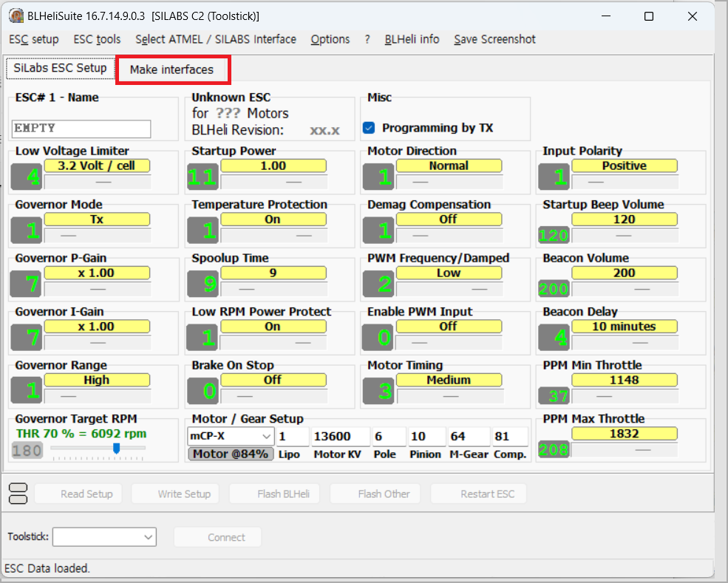This screenshot has height=583, width=728.
Task: Click the Write Setup button
Action: point(175,494)
